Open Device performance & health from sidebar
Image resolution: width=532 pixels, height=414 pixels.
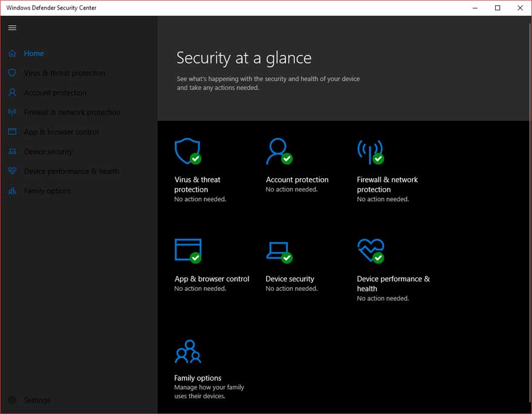point(71,171)
